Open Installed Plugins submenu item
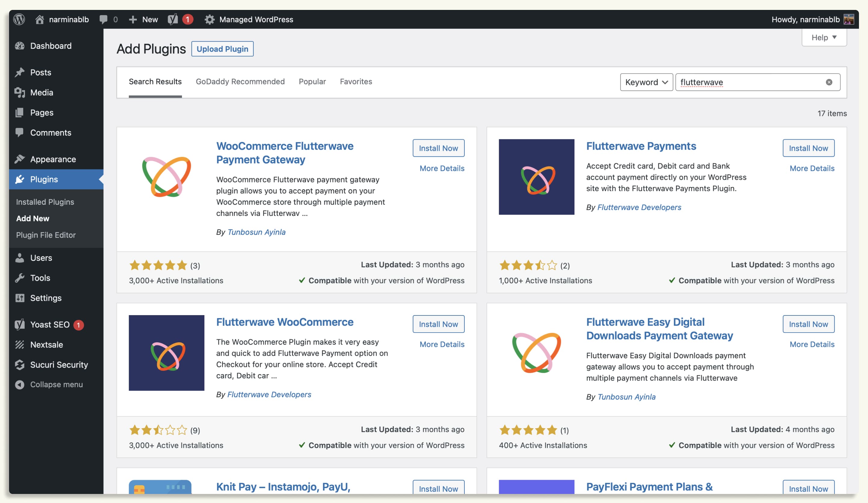The image size is (868, 503). [x=45, y=202]
